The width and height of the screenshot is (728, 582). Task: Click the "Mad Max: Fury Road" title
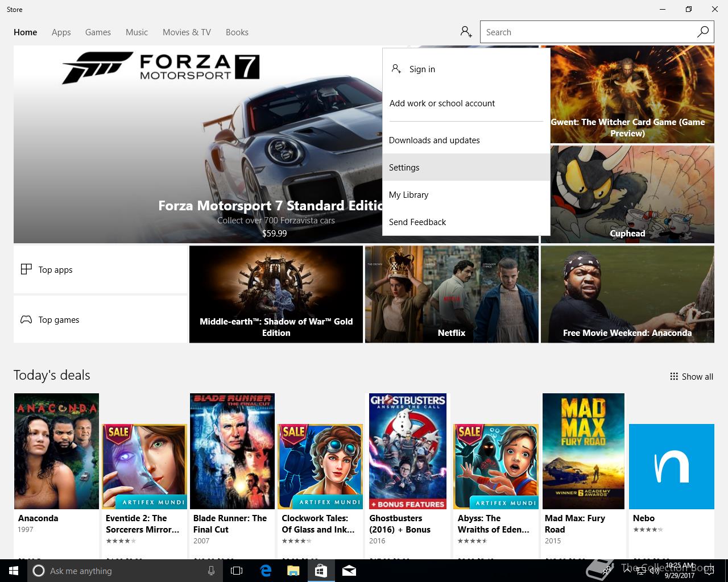coord(575,523)
